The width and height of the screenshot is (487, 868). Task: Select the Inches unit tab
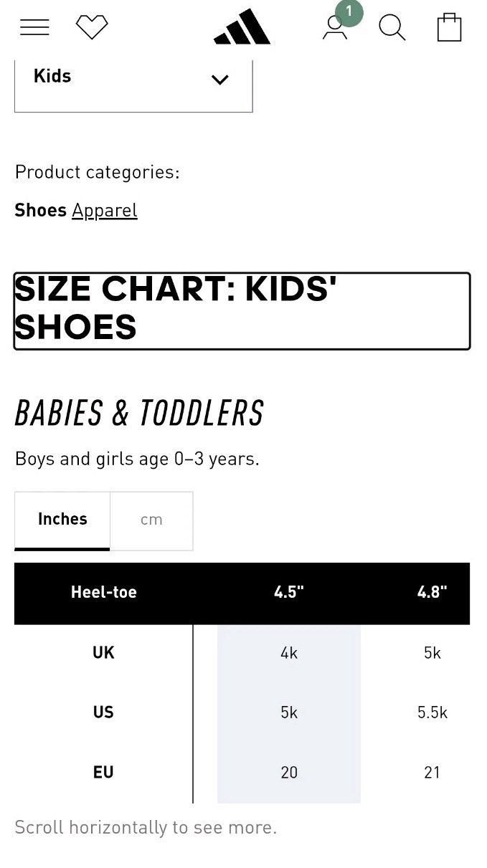tap(62, 520)
